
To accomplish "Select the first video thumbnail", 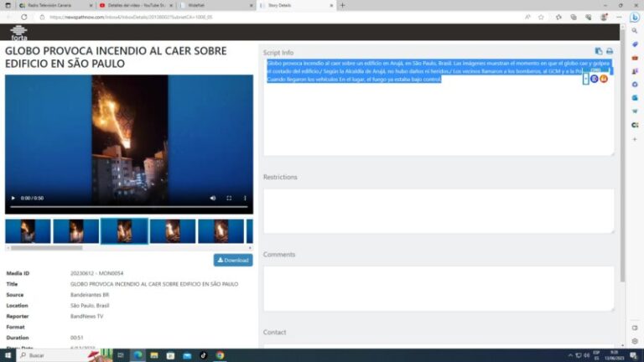I will pyautogui.click(x=28, y=230).
